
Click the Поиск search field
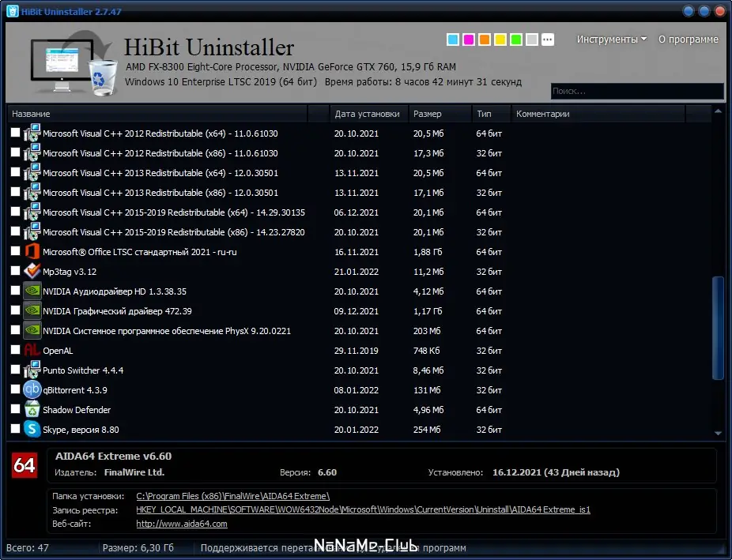(x=637, y=91)
